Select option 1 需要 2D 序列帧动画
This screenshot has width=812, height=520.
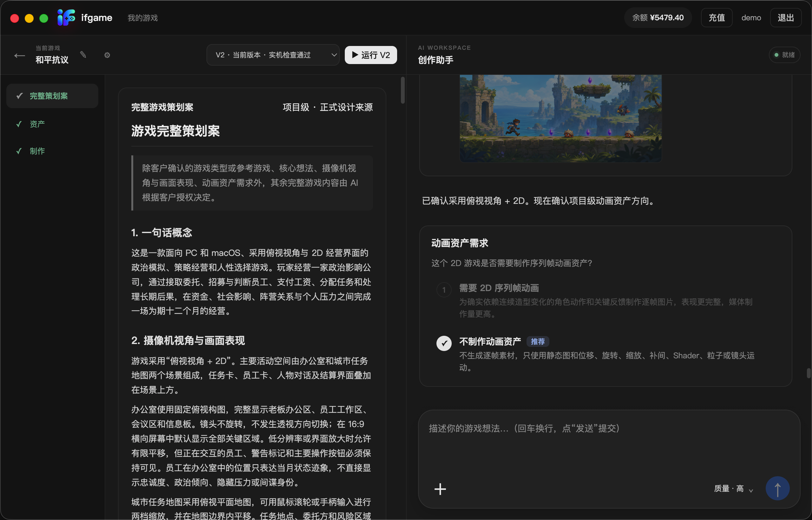pos(605,301)
